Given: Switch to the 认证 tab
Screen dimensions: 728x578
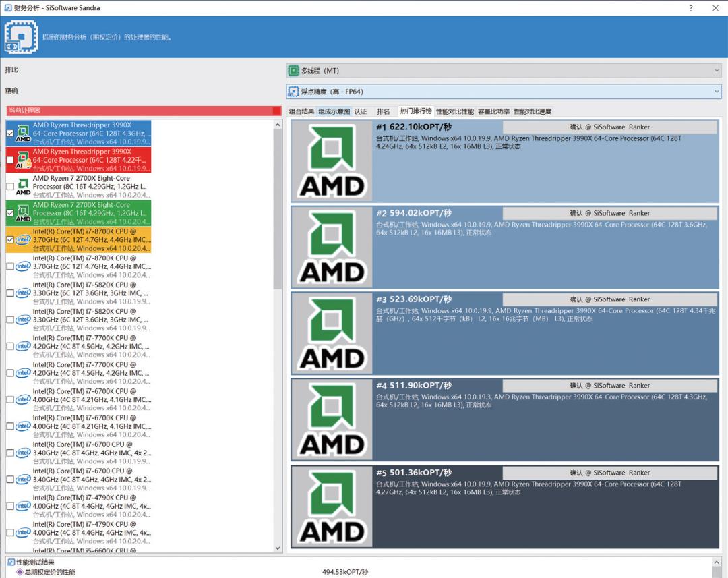Looking at the screenshot, I should (360, 111).
